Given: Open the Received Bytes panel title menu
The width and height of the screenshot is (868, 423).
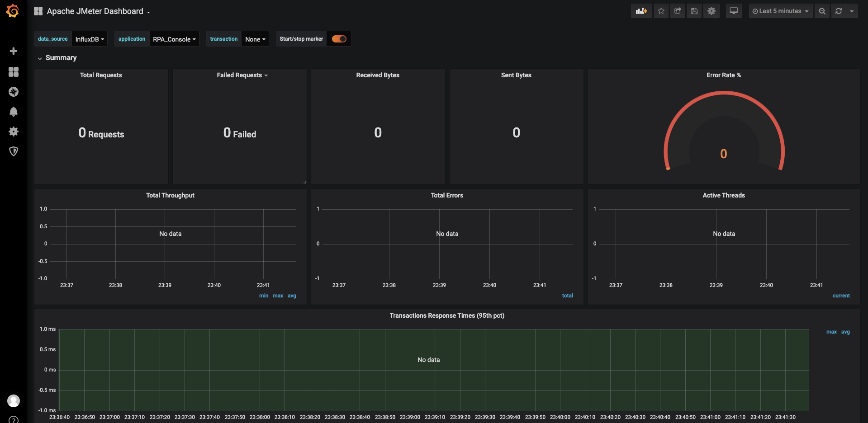Looking at the screenshot, I should [378, 75].
